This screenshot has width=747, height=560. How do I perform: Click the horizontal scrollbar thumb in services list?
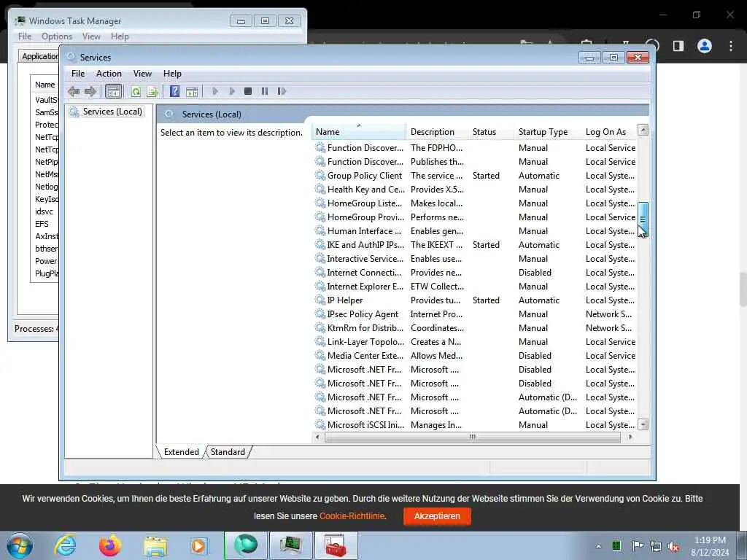(x=472, y=437)
